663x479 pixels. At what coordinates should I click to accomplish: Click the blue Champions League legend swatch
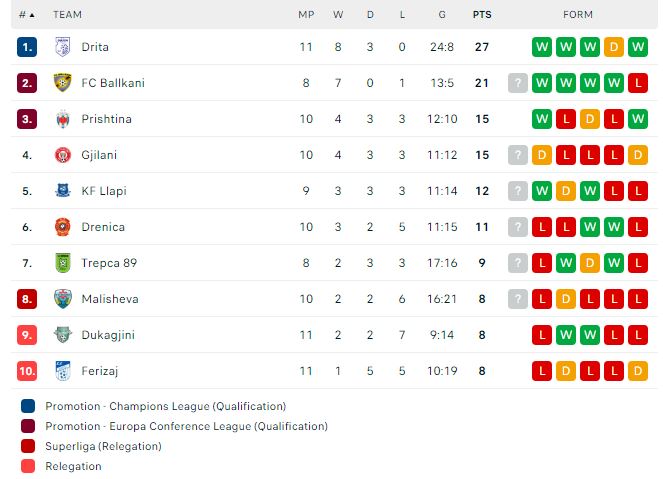28,406
